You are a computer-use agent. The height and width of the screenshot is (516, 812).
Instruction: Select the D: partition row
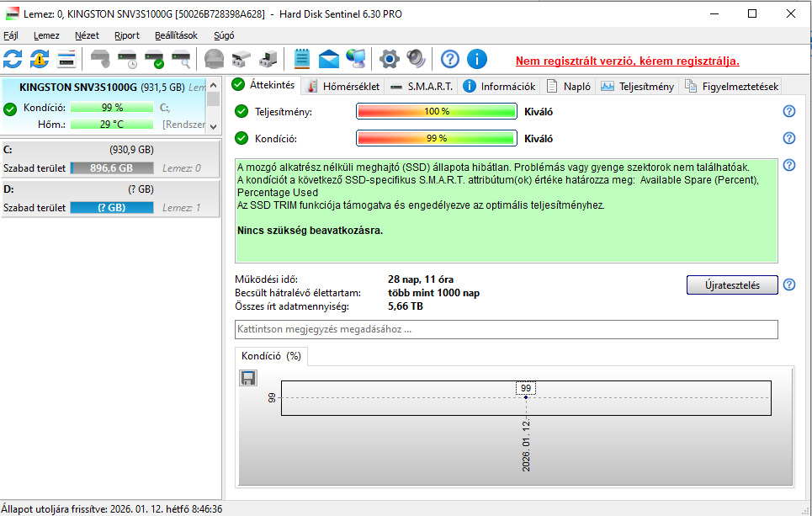[110, 198]
